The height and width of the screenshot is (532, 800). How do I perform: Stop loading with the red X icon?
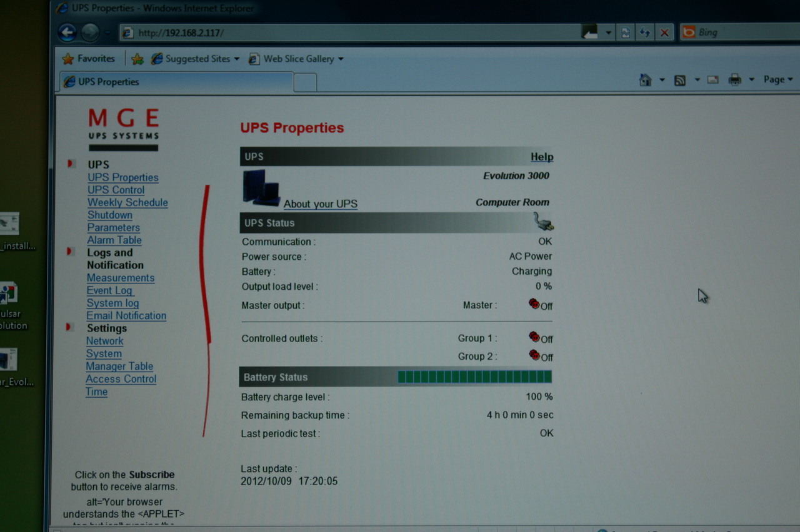[x=664, y=33]
